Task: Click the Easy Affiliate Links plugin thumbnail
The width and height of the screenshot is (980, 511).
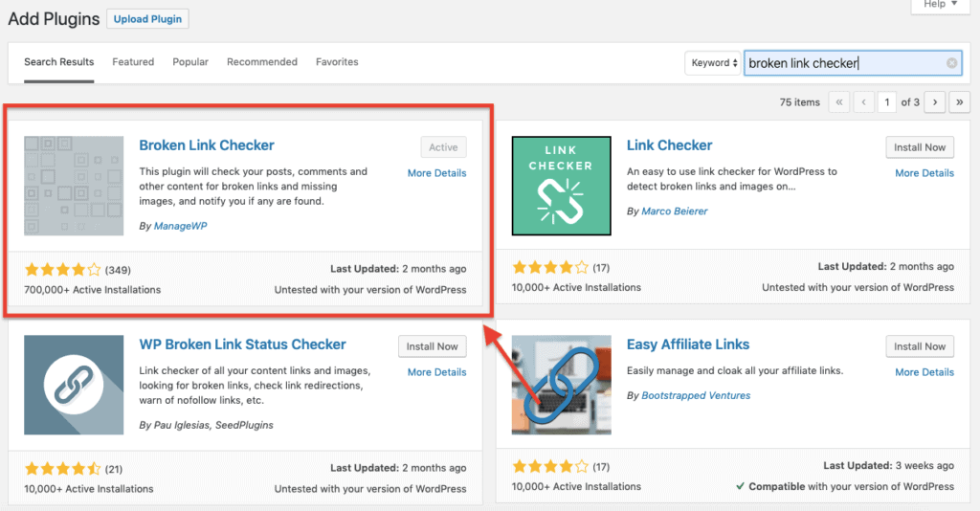Action: [x=561, y=384]
